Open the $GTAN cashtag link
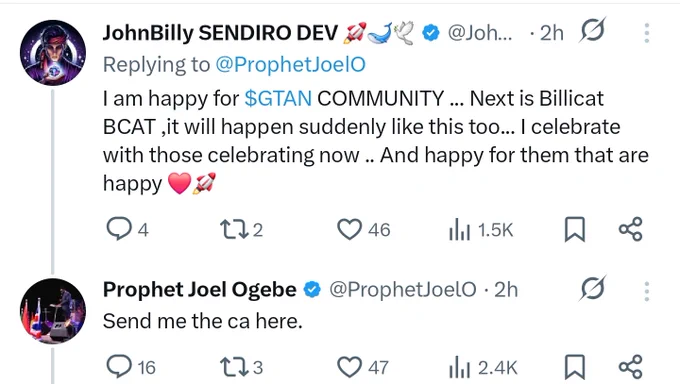This screenshot has width=680, height=384. 278,98
